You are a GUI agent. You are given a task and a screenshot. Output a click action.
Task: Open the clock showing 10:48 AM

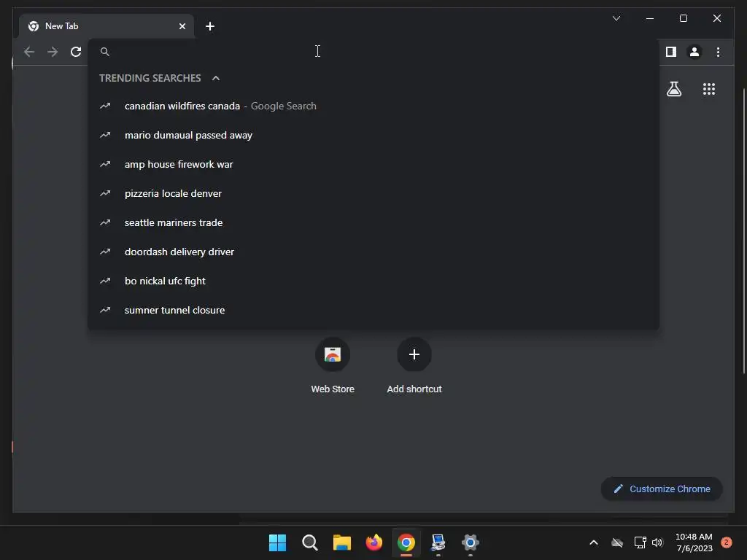694,542
